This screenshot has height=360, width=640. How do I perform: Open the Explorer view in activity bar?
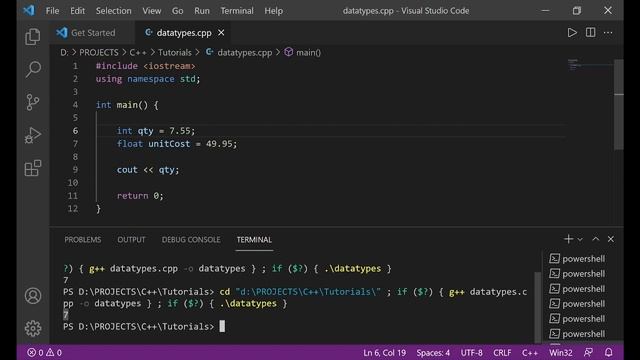[33, 37]
